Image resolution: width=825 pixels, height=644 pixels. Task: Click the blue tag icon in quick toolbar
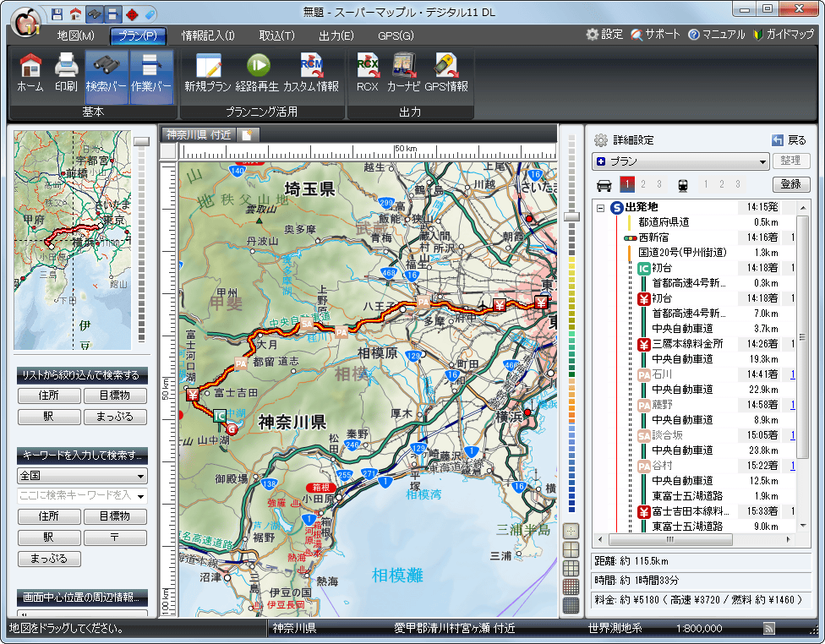(150, 14)
